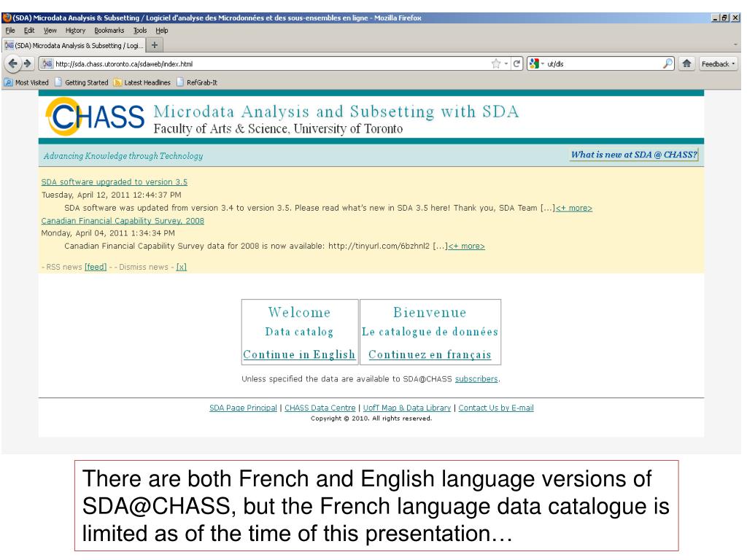Open 'SDA Page Principal' footer link
The height and width of the screenshot is (560, 747).
tap(243, 408)
